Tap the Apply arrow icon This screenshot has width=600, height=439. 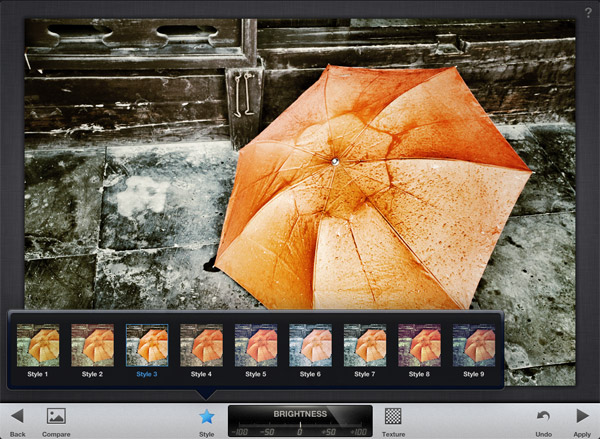point(582,416)
